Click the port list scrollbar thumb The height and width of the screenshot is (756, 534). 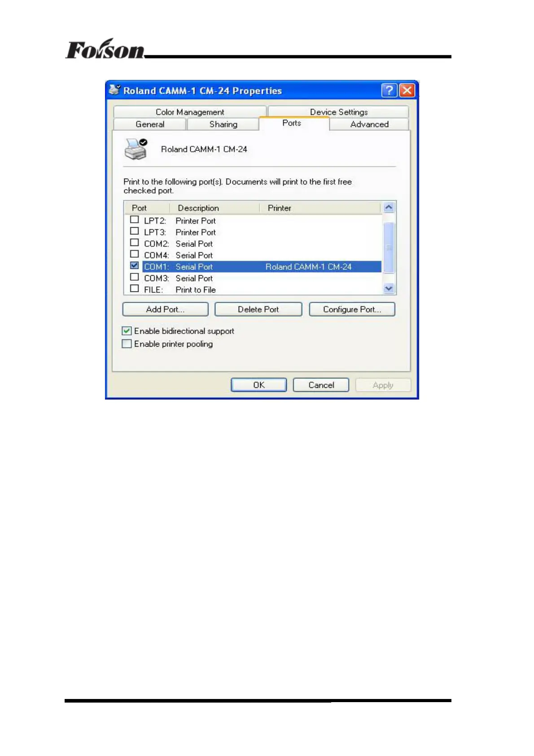pyautogui.click(x=389, y=247)
